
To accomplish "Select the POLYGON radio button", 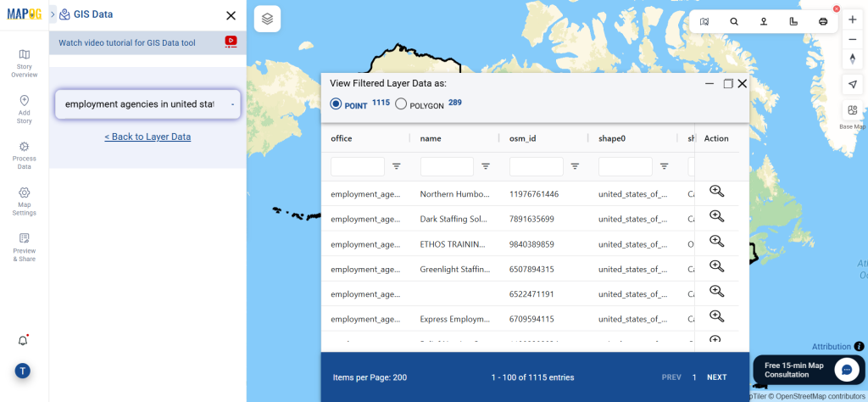I will 401,104.
